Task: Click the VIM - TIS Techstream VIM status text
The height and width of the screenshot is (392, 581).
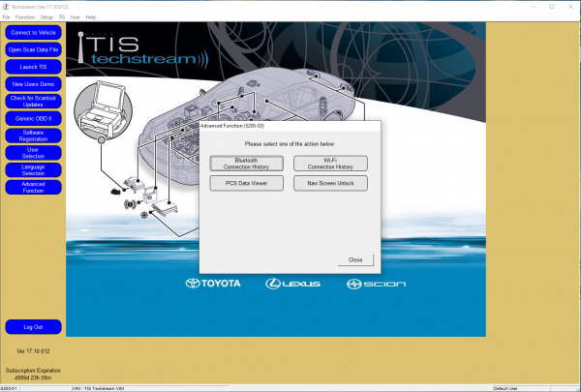Action: [x=98, y=389]
